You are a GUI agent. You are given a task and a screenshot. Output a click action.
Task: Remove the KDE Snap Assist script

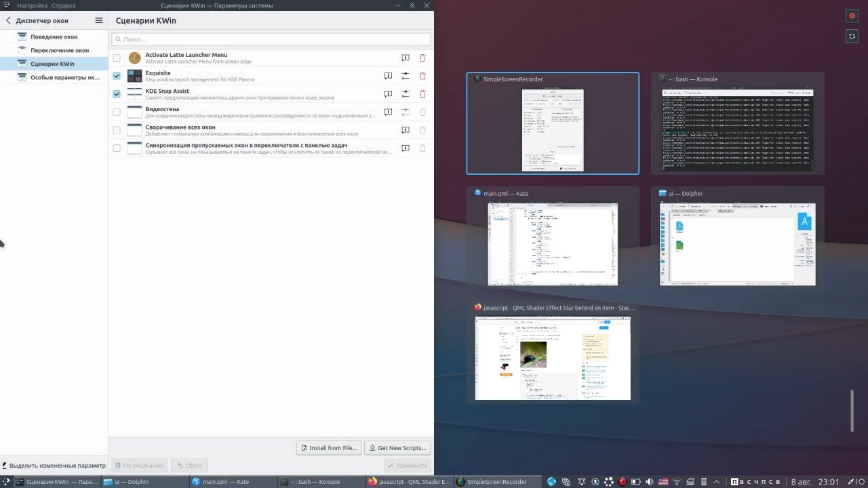click(423, 94)
